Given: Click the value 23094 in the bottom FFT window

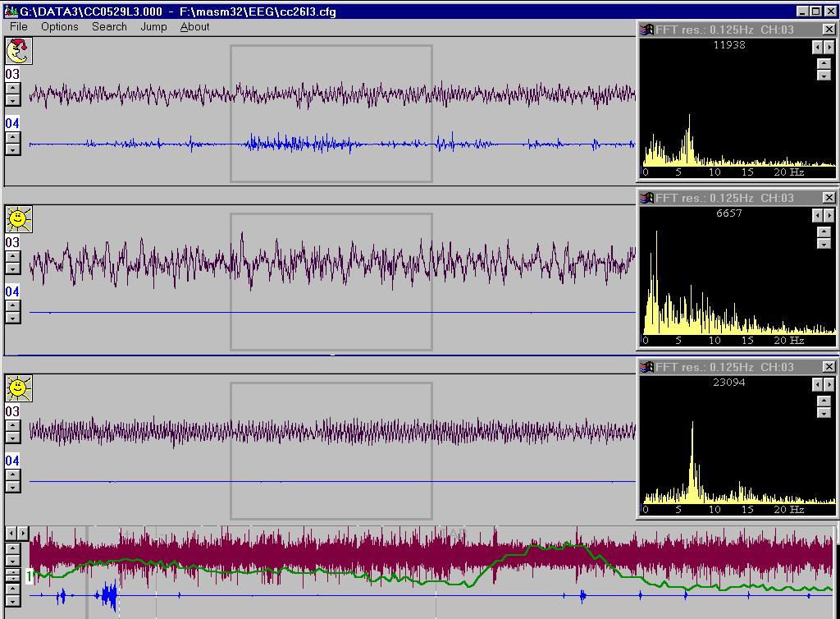Looking at the screenshot, I should click(x=729, y=382).
